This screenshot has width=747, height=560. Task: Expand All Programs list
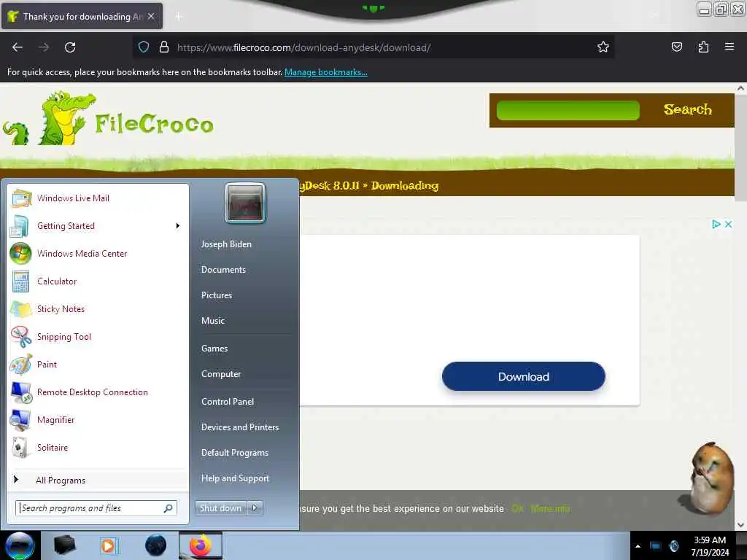61,480
